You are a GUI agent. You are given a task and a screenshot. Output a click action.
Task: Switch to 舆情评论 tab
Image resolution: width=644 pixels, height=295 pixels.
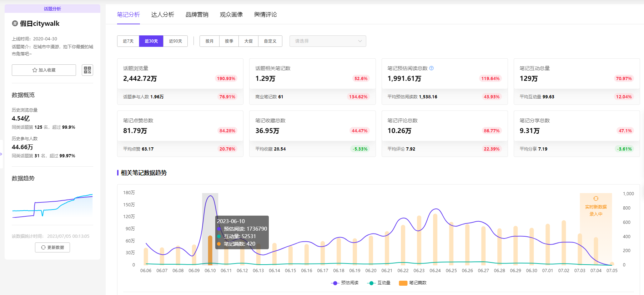point(266,15)
